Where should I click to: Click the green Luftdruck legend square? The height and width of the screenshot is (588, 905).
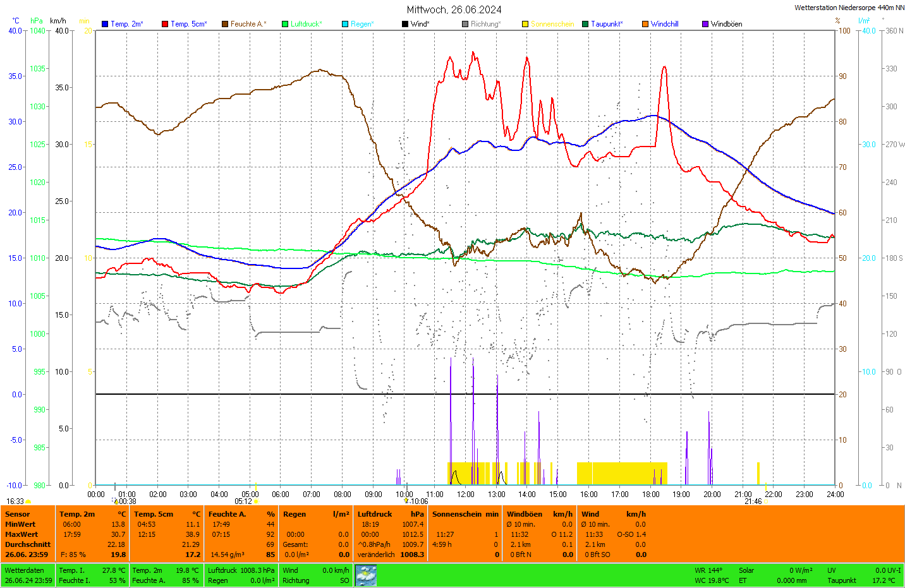click(285, 24)
